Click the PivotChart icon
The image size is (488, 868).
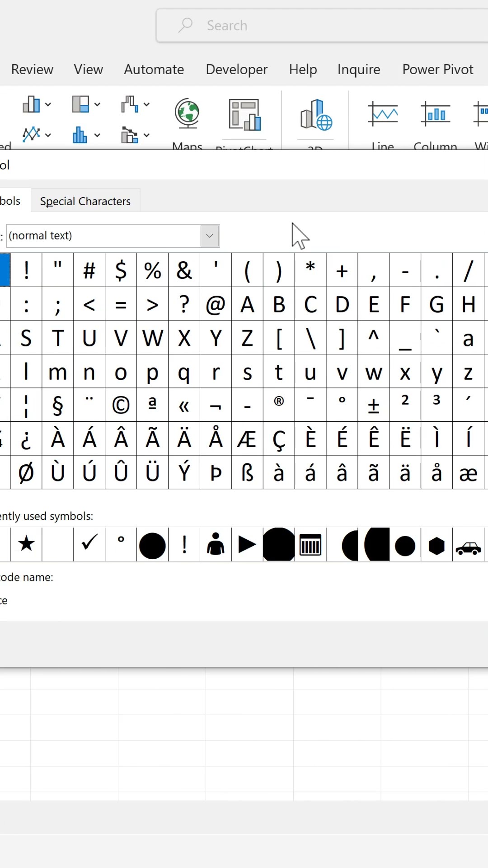244,115
